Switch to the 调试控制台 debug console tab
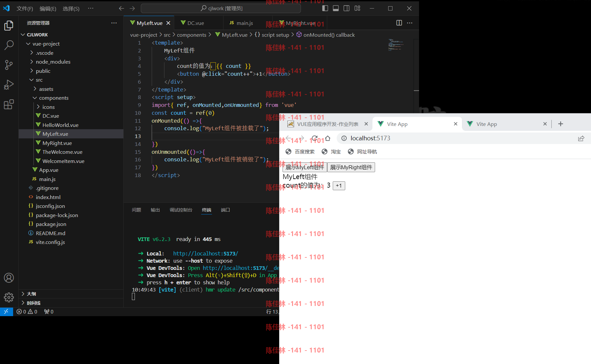 point(181,210)
